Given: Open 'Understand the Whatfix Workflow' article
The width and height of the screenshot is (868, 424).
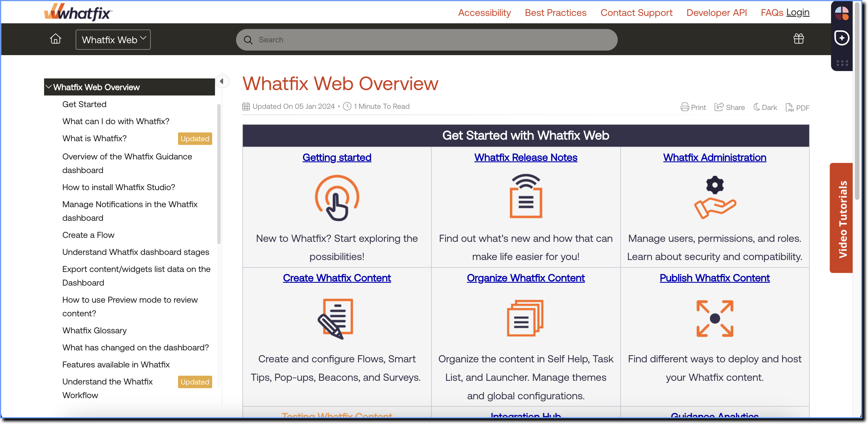Looking at the screenshot, I should (107, 388).
